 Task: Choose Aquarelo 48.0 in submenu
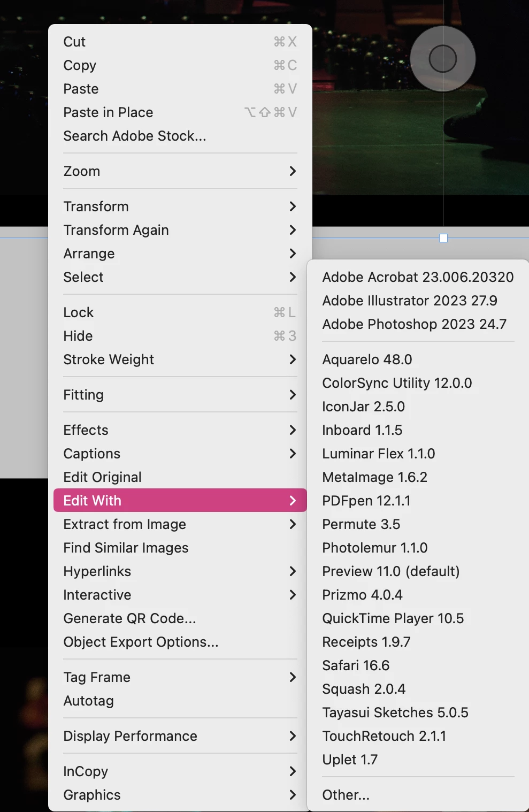click(418, 359)
